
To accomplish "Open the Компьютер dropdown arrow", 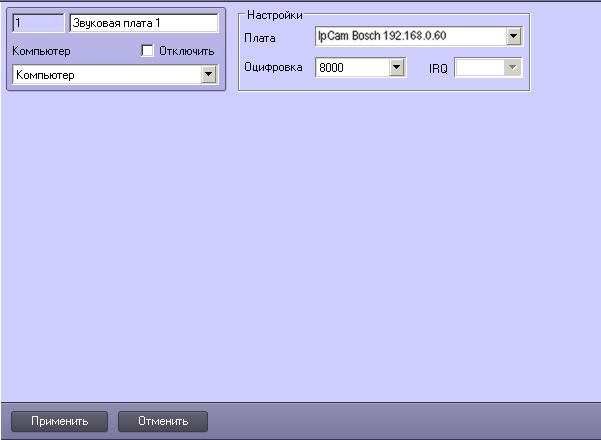I will coord(209,75).
